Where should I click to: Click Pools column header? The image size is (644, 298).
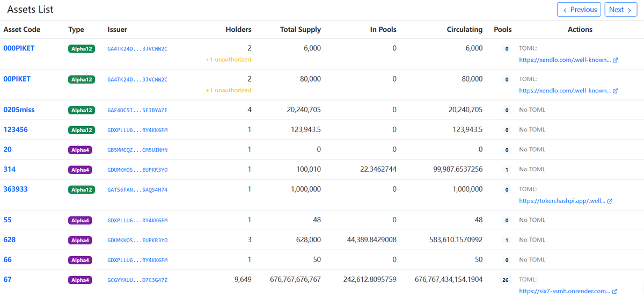[503, 30]
